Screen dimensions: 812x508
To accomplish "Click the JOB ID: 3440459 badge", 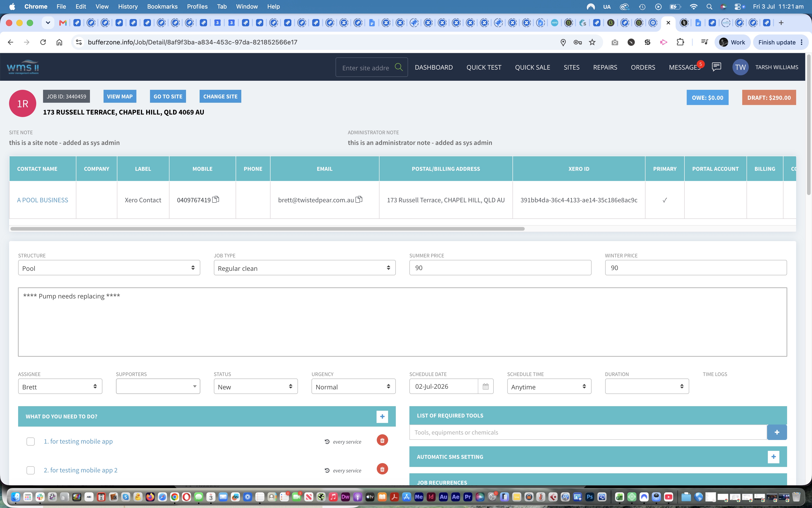I will [x=66, y=96].
